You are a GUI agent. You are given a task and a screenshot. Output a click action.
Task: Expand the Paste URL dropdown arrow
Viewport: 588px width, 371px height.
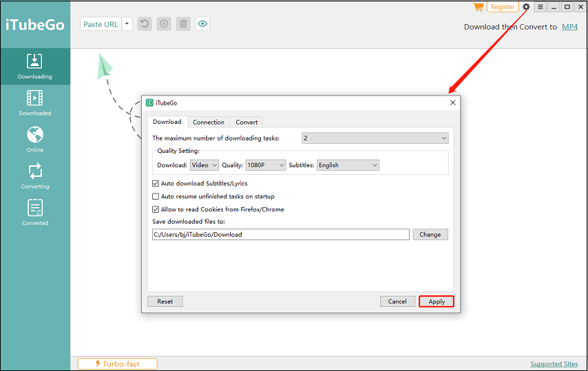[127, 24]
